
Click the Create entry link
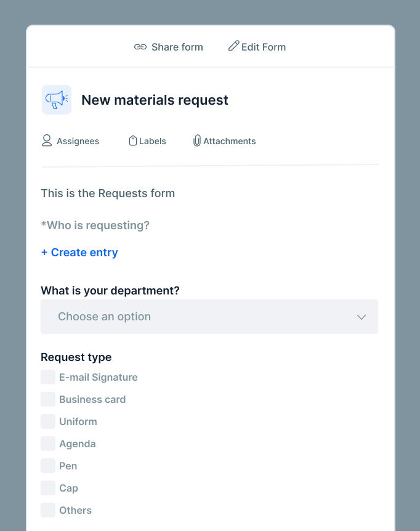pyautogui.click(x=79, y=253)
